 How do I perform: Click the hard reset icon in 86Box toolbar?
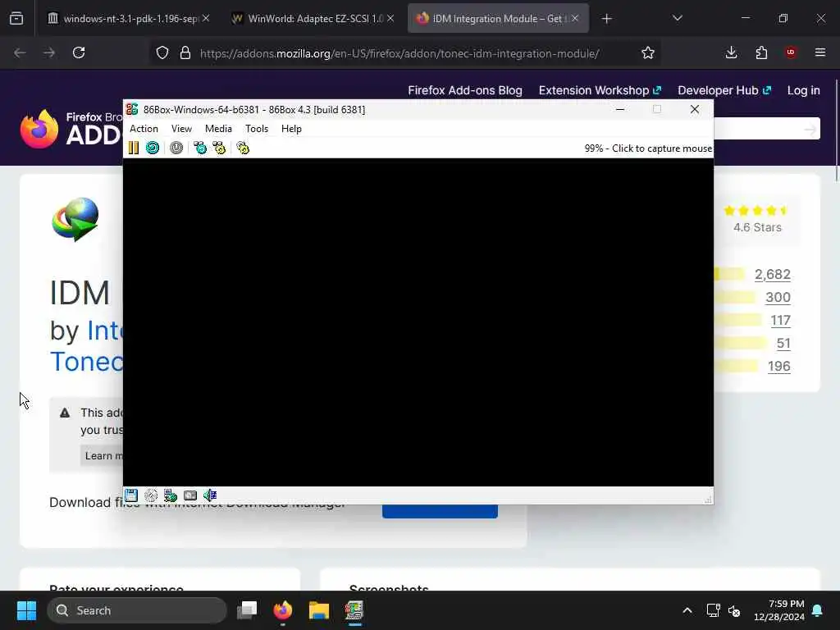[153, 148]
